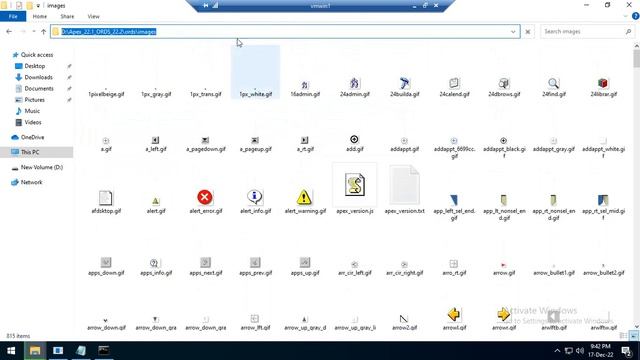640x360 pixels.
Task: Select the arrowr.gif yellow right arrow
Action: [x=504, y=314]
